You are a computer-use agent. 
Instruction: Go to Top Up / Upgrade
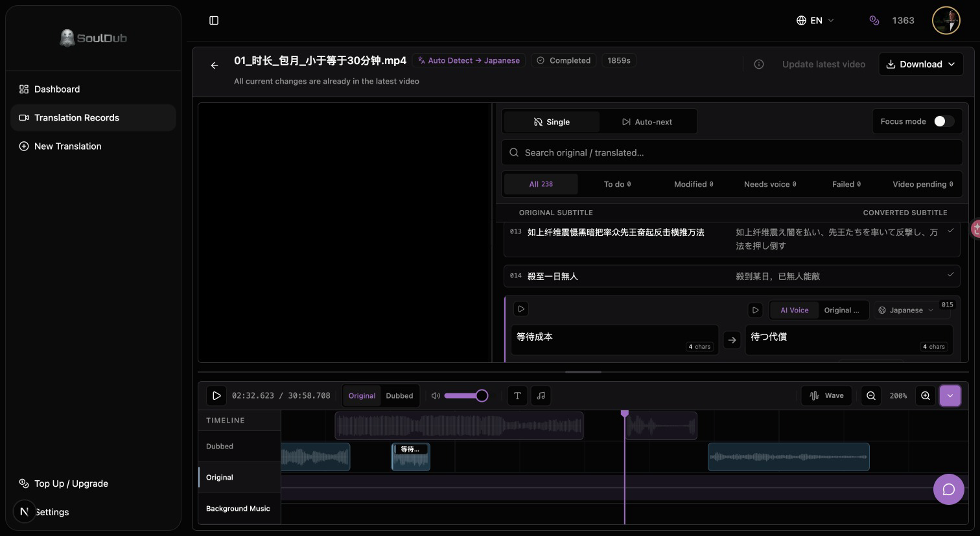tap(93, 484)
